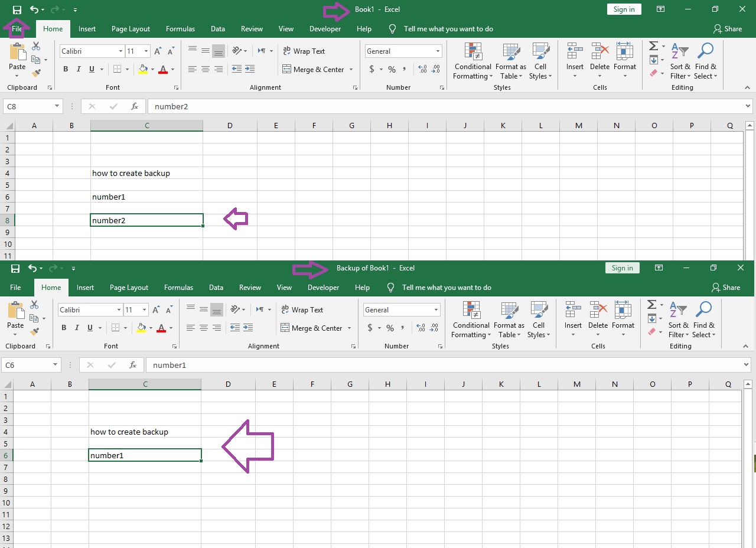
Task: Open the Formulas tab in Book1 window
Action: click(x=180, y=29)
